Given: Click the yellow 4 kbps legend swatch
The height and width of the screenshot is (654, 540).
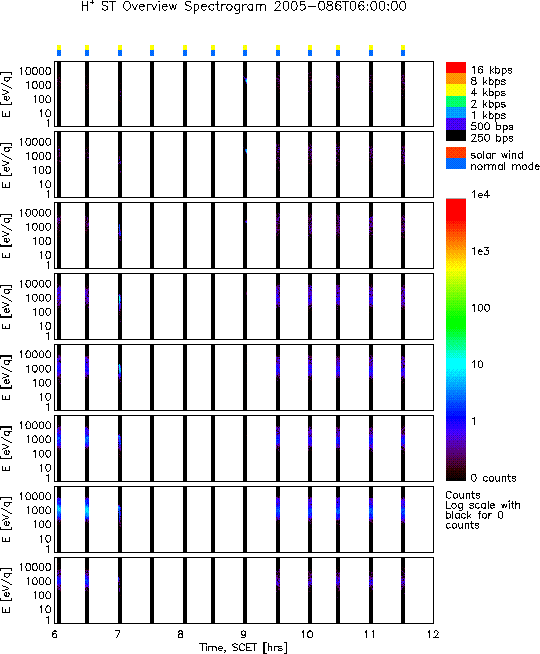Looking at the screenshot, I should tap(456, 91).
